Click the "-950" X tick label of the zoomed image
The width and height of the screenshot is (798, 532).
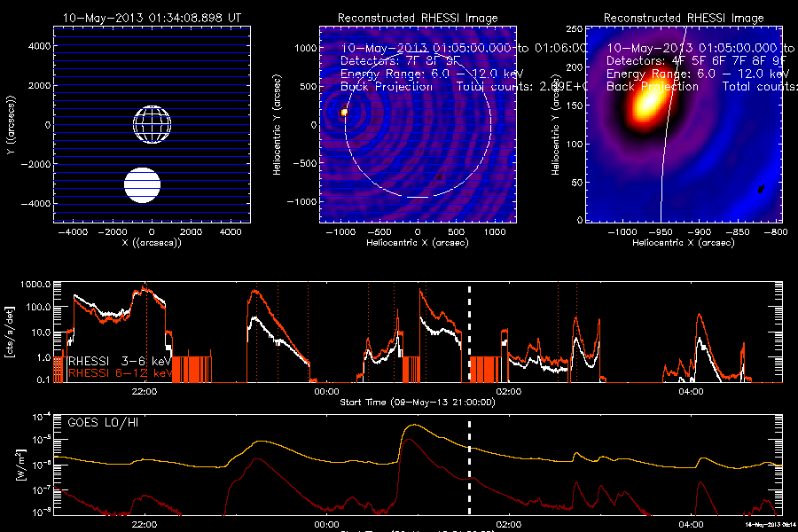[x=660, y=232]
